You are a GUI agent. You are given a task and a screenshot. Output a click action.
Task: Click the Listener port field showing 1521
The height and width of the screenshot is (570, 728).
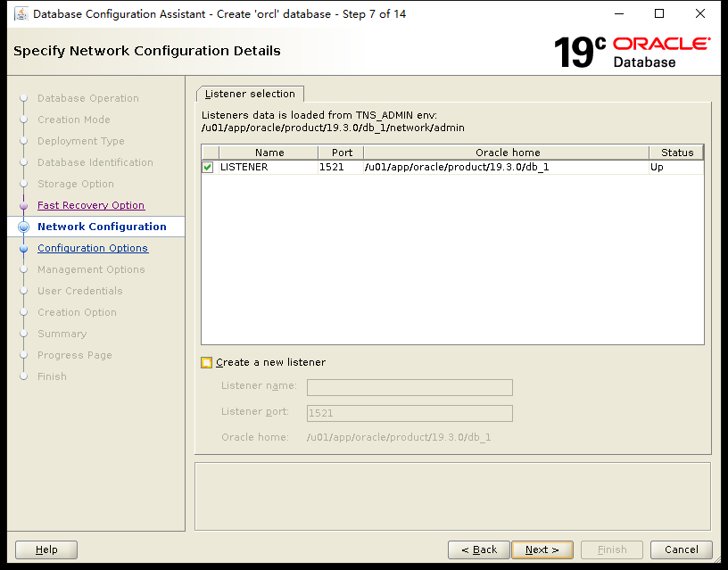pyautogui.click(x=409, y=413)
